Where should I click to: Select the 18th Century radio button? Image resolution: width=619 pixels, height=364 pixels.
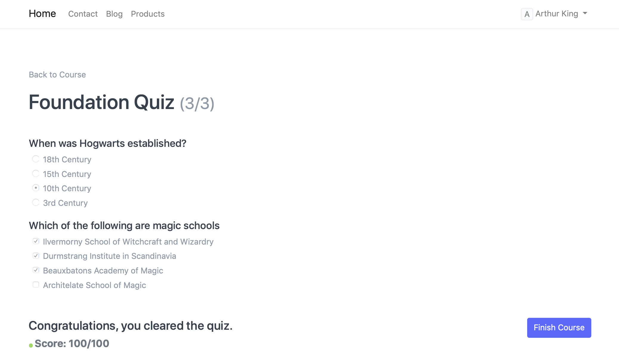[36, 159]
